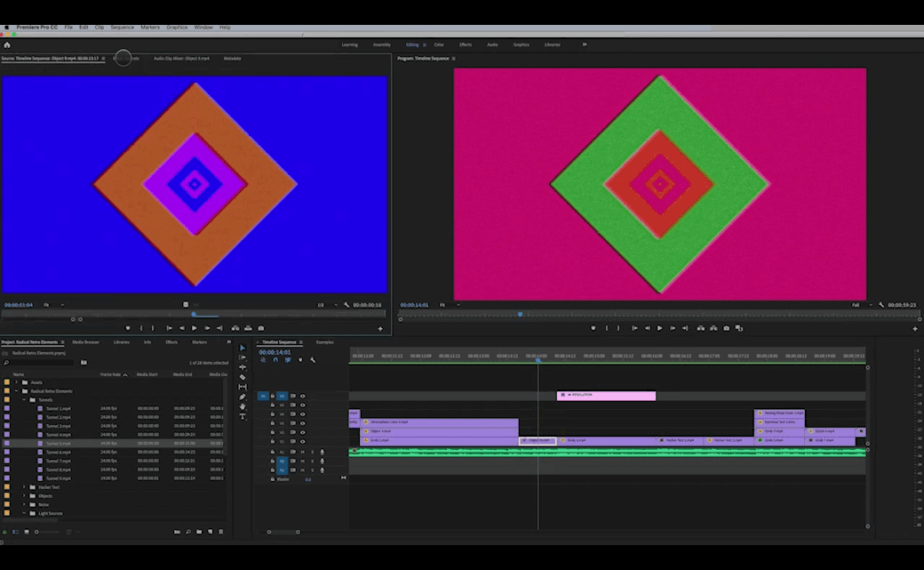Toggle V3 track output eye
The image size is (924, 570).
(303, 423)
